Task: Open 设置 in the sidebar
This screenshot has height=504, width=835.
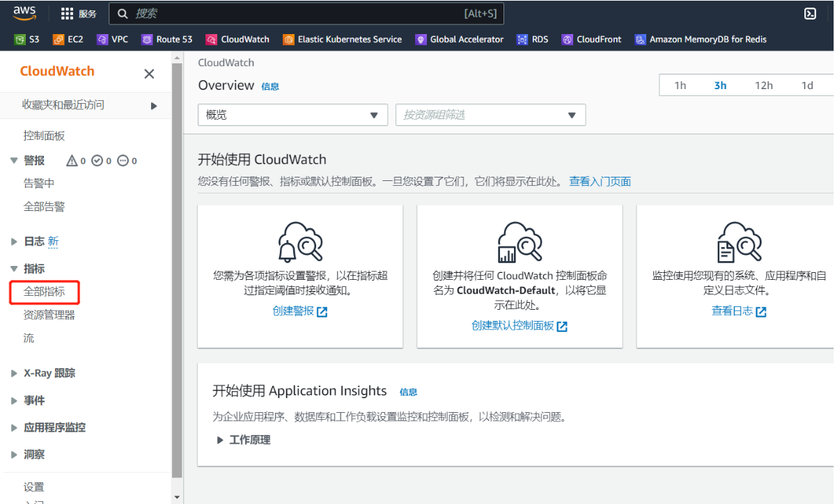Action: click(33, 487)
